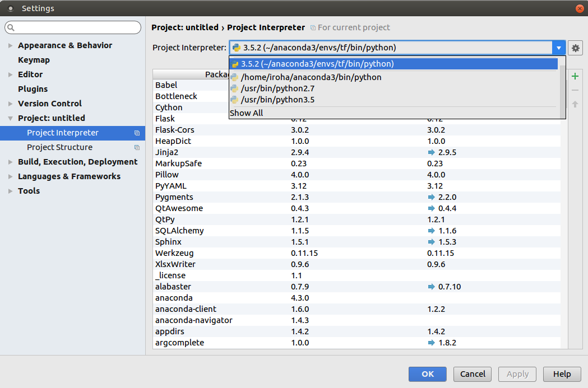Collapse Project: untitled section
This screenshot has height=388, width=588.
(x=11, y=118)
